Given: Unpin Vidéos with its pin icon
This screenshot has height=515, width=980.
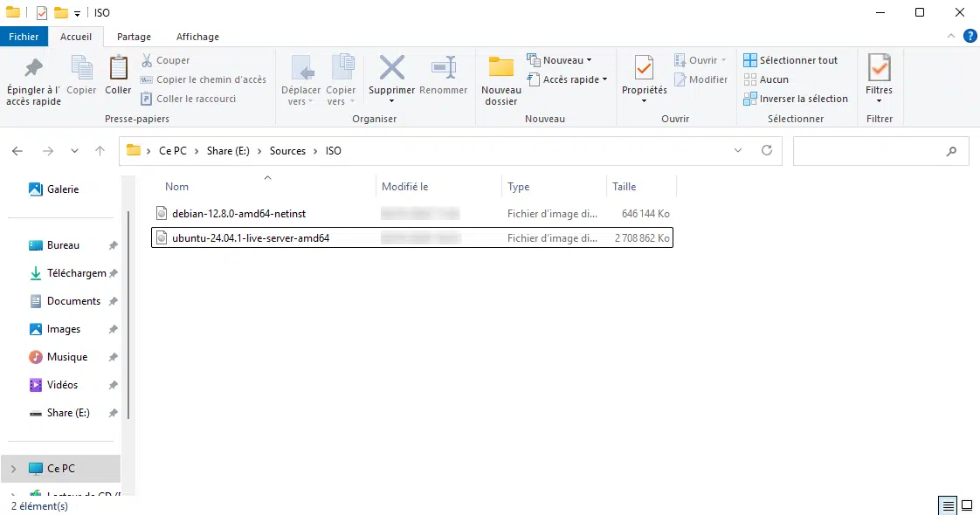Looking at the screenshot, I should (x=114, y=385).
